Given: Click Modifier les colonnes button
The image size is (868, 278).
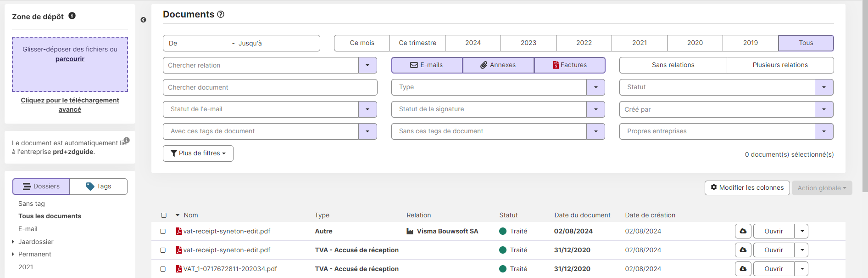Looking at the screenshot, I should tap(747, 187).
